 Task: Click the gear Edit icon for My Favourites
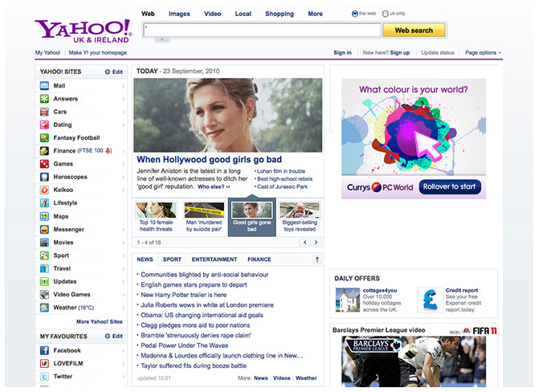click(108, 336)
